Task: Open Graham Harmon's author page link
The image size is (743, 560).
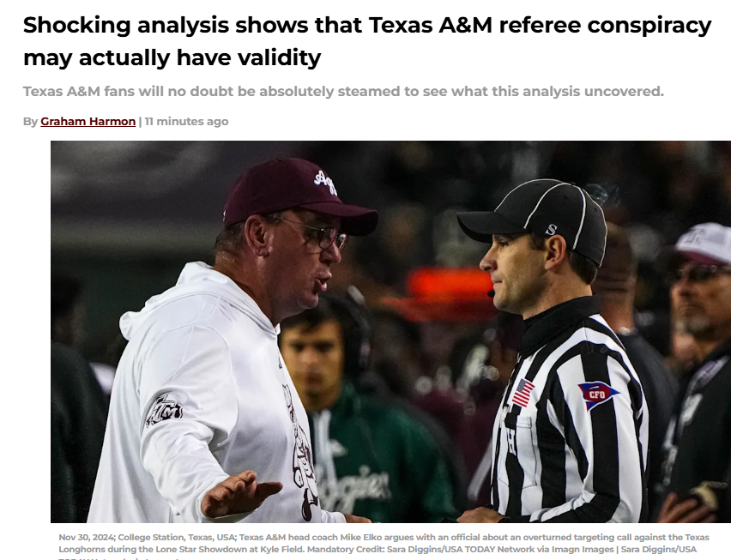Action: tap(88, 121)
